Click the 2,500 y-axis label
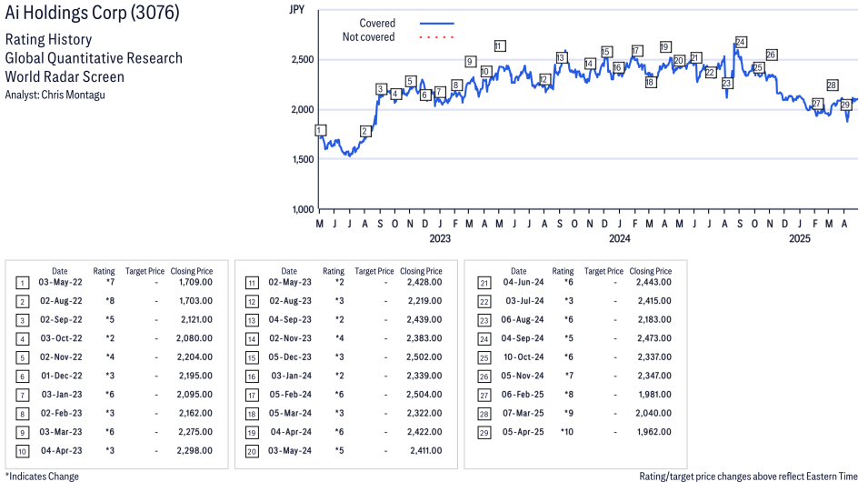The width and height of the screenshot is (868, 482). click(303, 59)
